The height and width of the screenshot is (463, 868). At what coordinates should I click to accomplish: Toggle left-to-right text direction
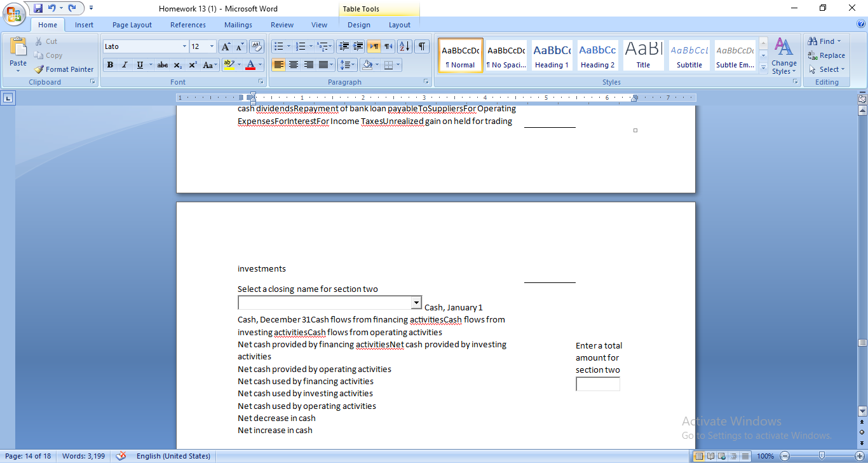tap(374, 46)
